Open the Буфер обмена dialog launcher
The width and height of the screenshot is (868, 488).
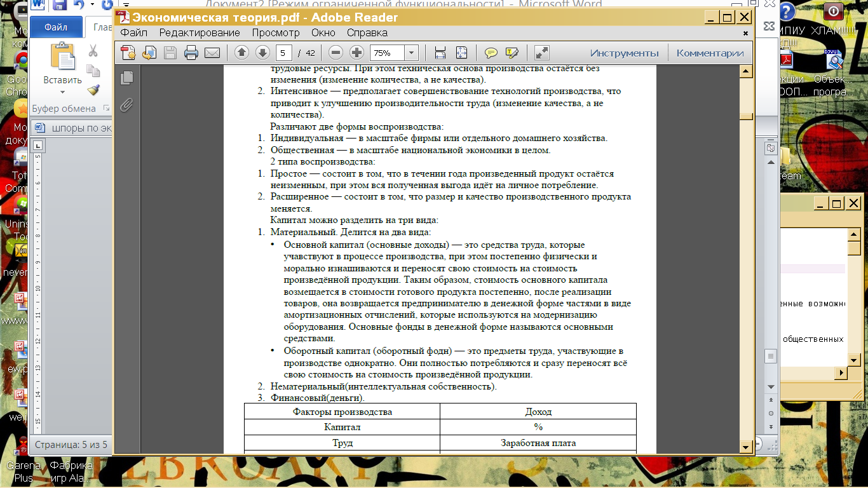coord(106,108)
